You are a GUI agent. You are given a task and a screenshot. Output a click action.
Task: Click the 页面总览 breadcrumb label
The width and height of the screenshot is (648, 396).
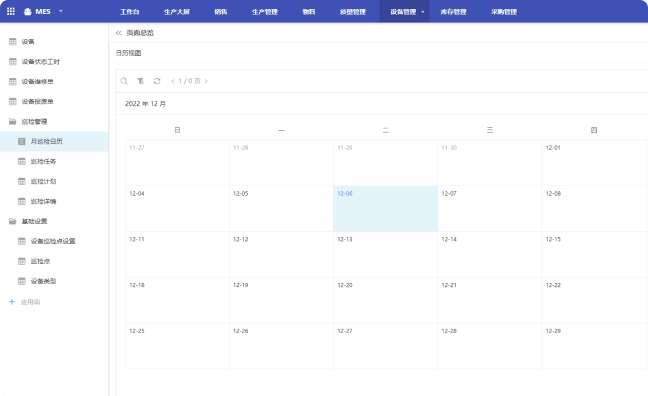point(140,33)
